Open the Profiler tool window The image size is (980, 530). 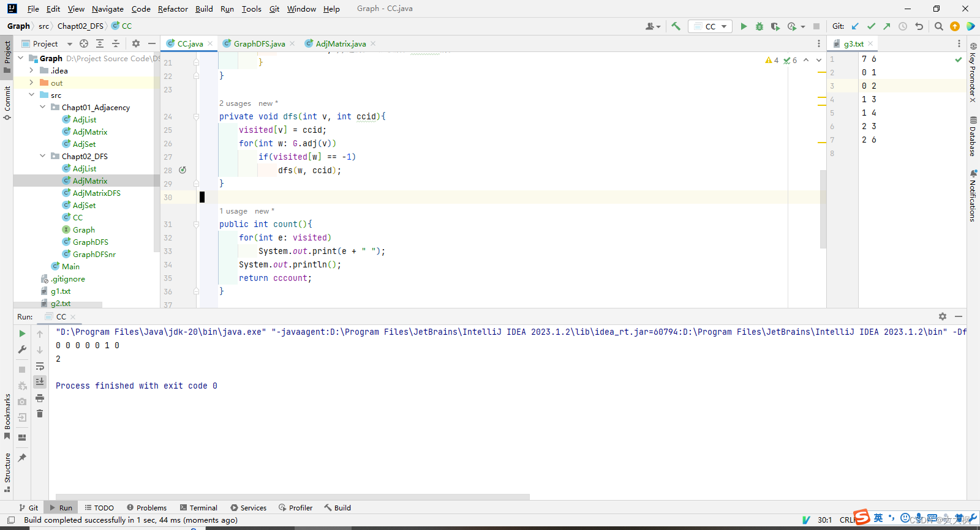click(x=295, y=508)
